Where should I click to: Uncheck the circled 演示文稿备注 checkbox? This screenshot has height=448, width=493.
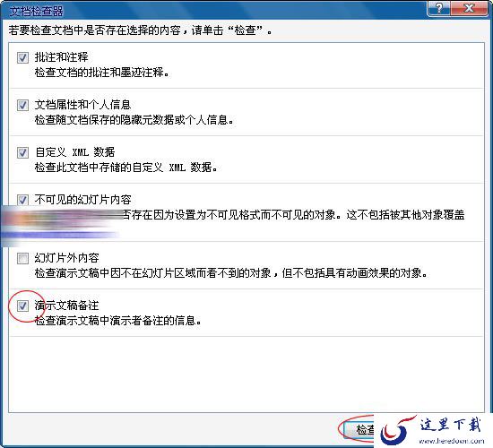[22, 306]
